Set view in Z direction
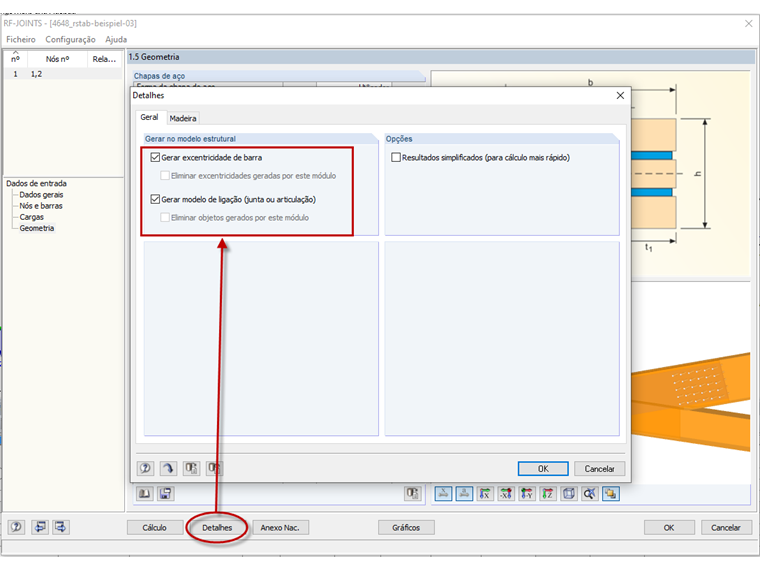 [x=548, y=494]
